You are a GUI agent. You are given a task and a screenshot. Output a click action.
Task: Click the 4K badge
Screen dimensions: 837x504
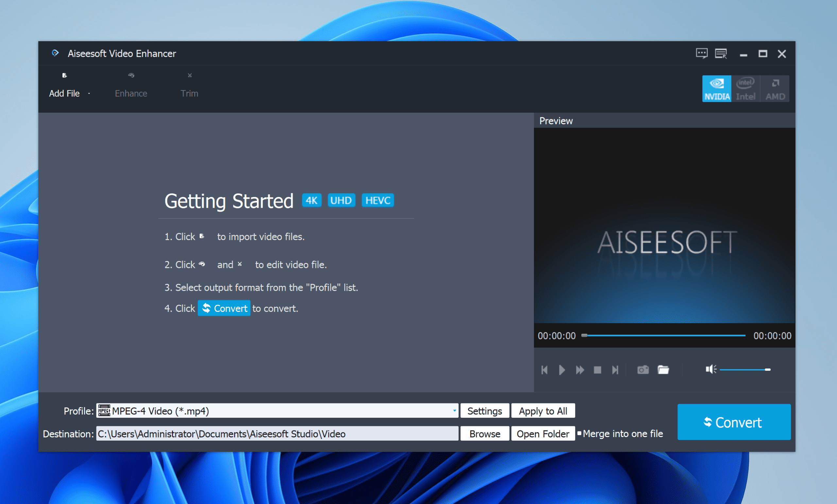[x=312, y=200]
